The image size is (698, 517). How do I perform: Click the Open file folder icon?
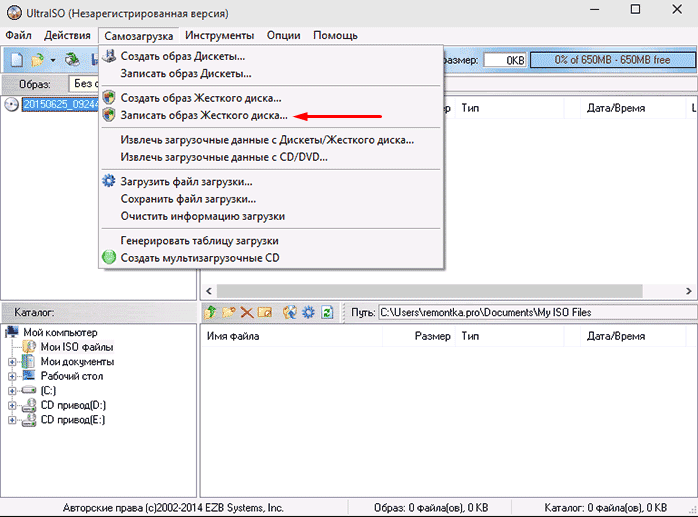[x=37, y=61]
